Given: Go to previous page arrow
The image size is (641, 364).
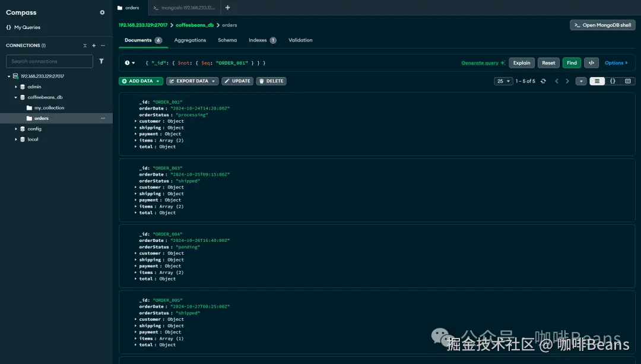Looking at the screenshot, I should [x=556, y=81].
